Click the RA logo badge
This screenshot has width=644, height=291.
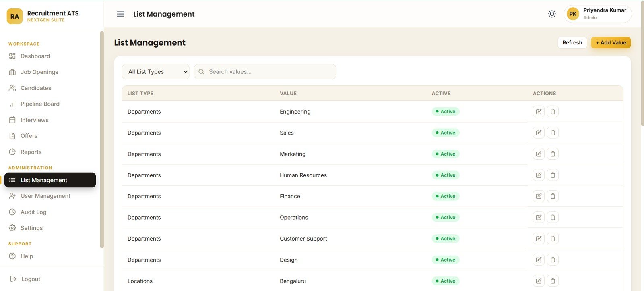(15, 17)
